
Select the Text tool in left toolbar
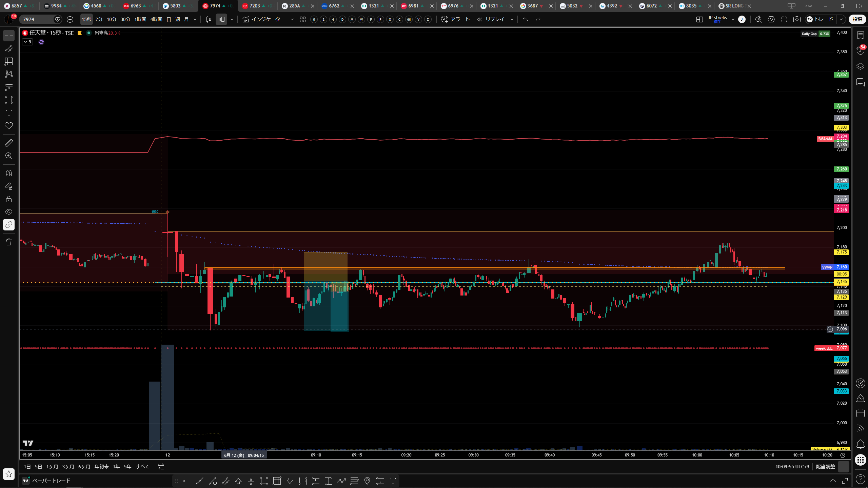[9, 113]
